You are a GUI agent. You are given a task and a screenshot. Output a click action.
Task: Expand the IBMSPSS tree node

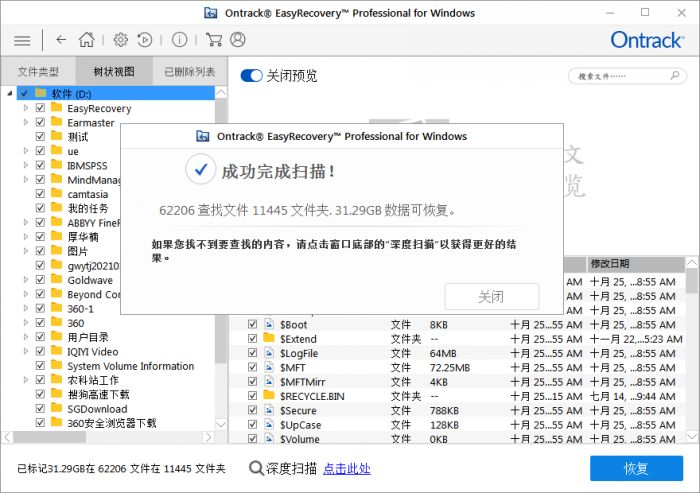(26, 165)
